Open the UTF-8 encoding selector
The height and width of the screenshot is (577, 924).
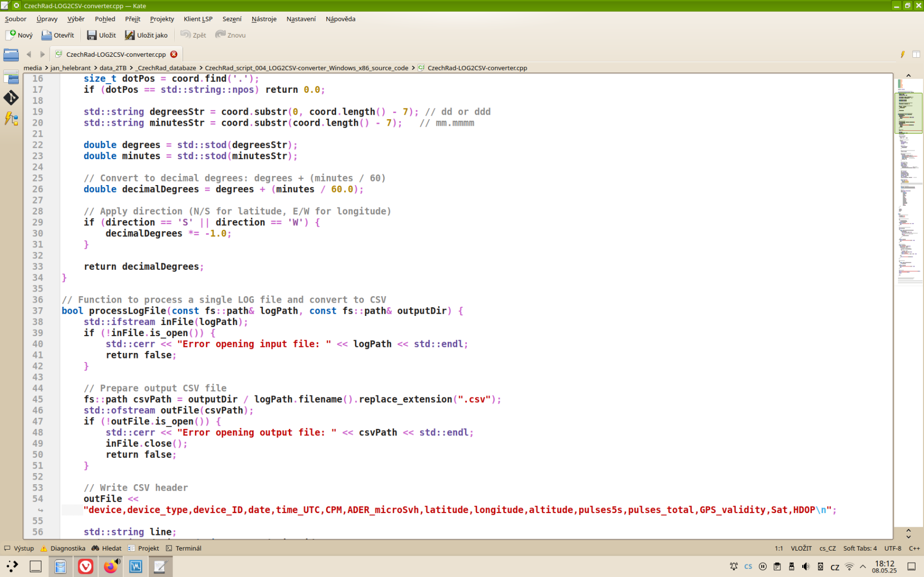(x=893, y=548)
